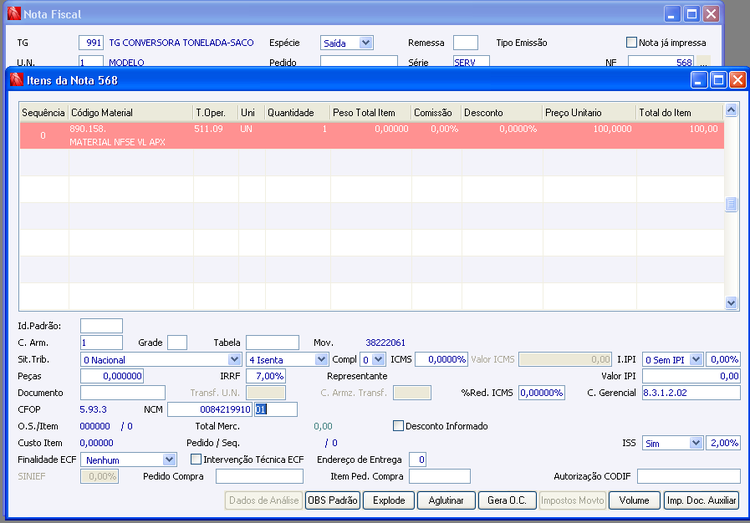Toggle Intervenção Técnica ECF checkbox
This screenshot has width=750, height=523.
tap(196, 459)
